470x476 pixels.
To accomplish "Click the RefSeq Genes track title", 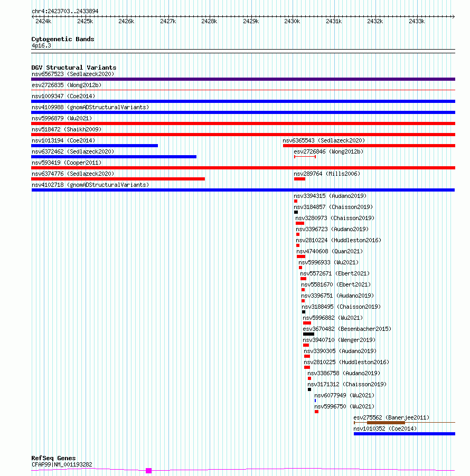I will [53, 458].
